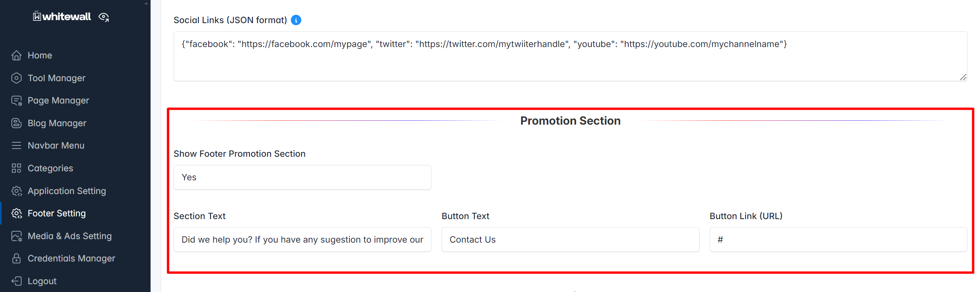Open the Show Footer Promotion Section dropdown
Screen dimensions: 980x292
pos(302,178)
